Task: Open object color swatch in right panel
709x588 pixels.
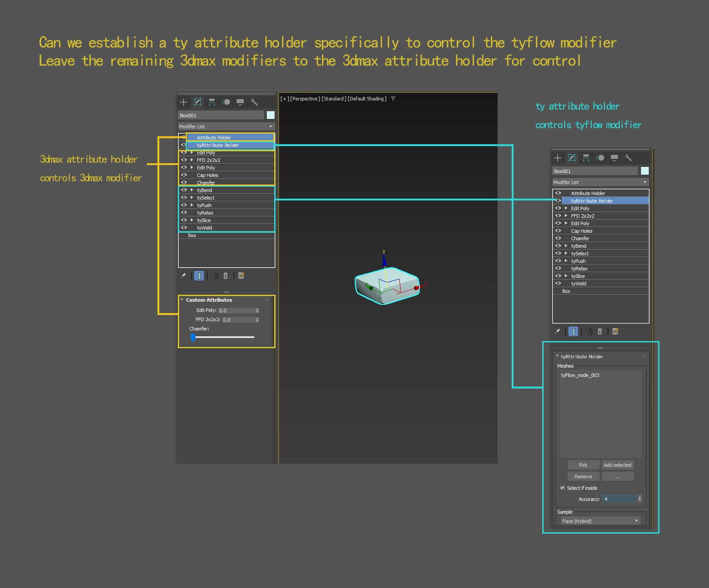Action: (645, 171)
